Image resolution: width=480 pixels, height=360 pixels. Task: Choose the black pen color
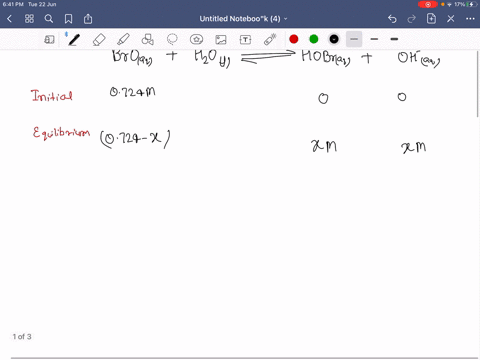point(334,39)
